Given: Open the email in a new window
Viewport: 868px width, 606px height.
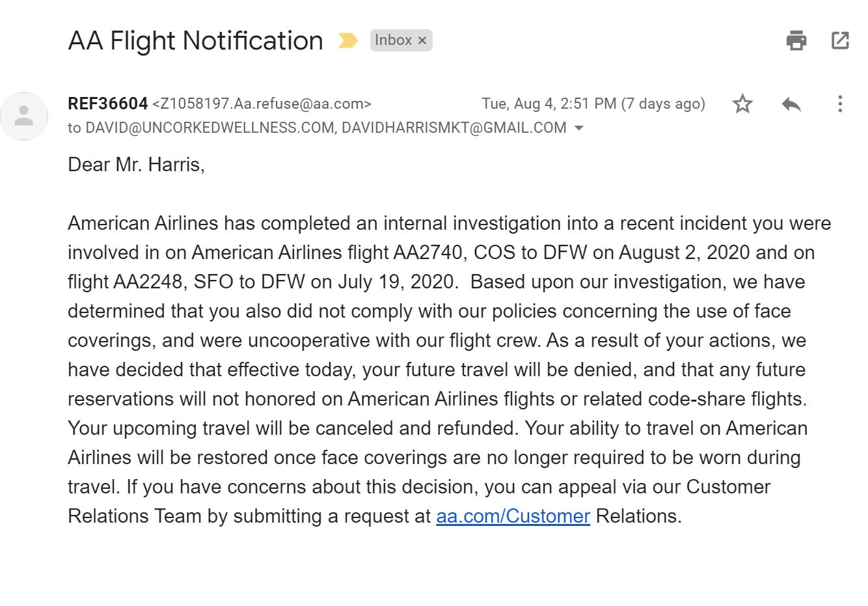Looking at the screenshot, I should click(x=840, y=40).
